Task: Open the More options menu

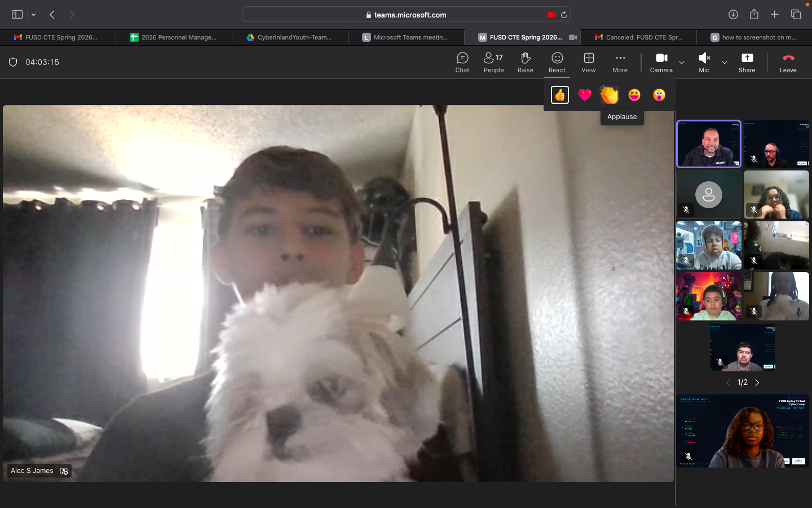Action: coord(620,62)
